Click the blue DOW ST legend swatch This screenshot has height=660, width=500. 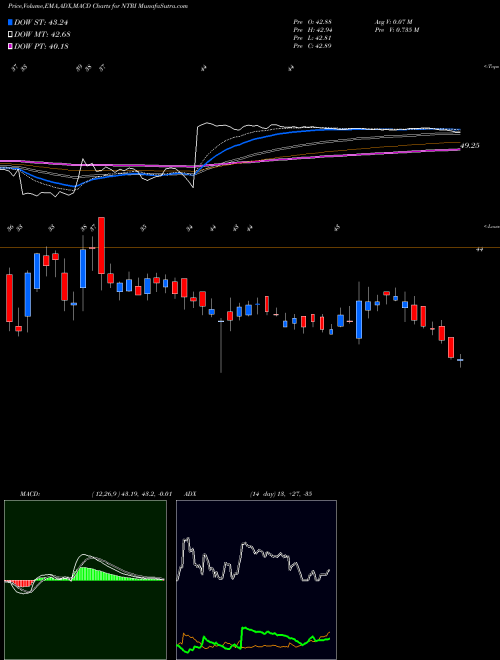[11, 22]
